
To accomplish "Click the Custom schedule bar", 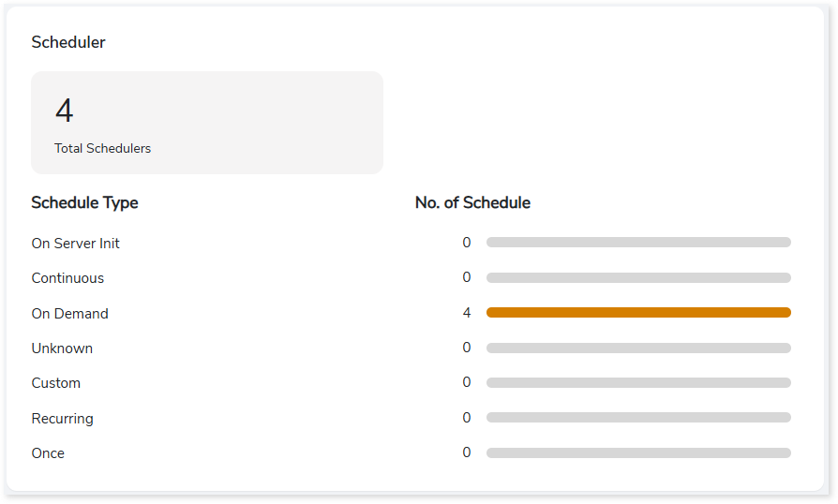I will click(x=638, y=382).
